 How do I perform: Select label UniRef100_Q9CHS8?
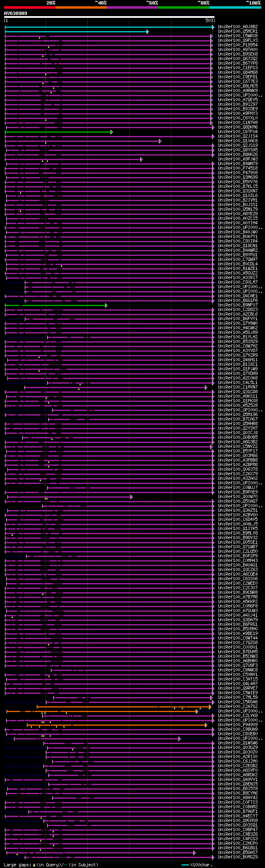click(238, 821)
